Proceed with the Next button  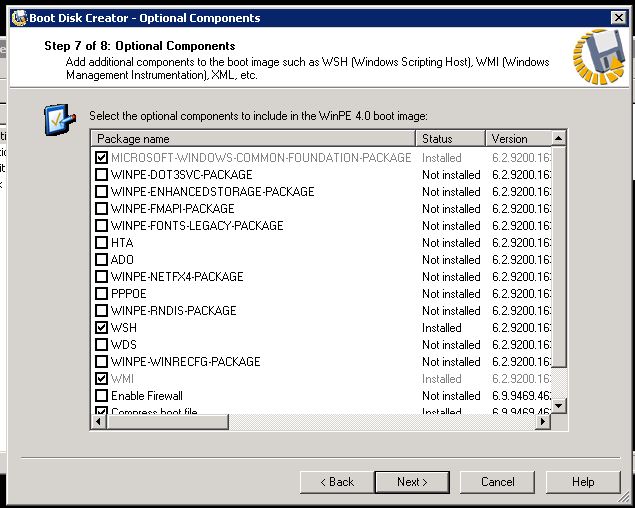point(412,482)
